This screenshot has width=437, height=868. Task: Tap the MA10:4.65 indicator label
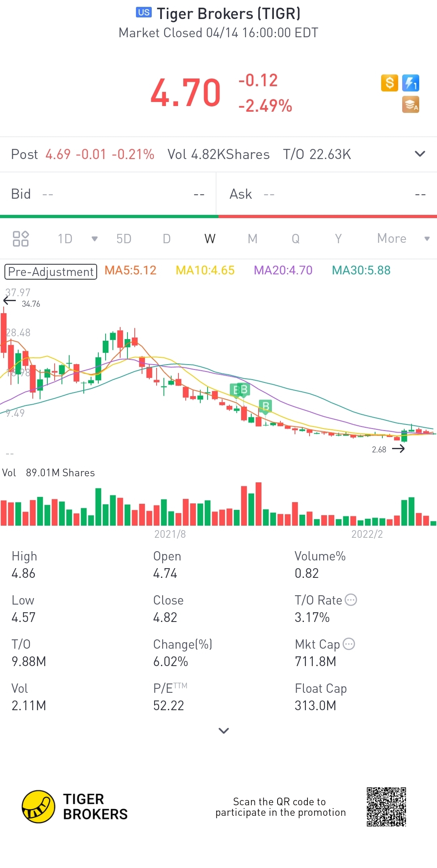tap(205, 270)
